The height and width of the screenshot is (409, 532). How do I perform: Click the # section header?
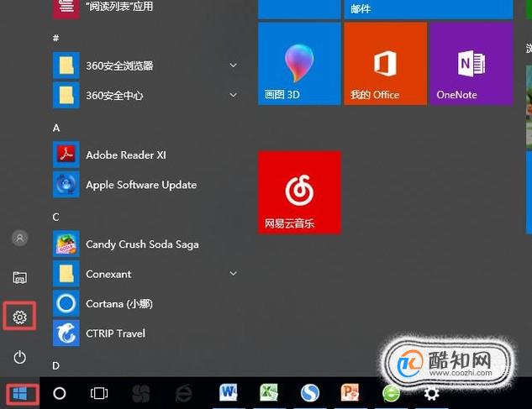pos(56,38)
